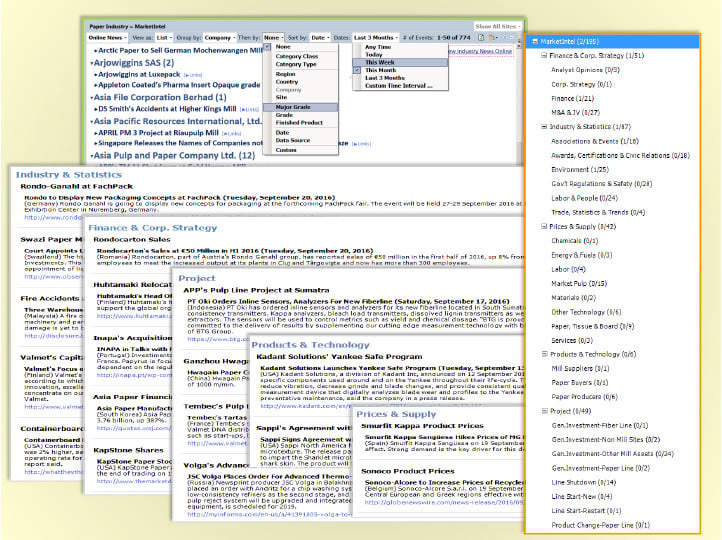Select Energy & Fuels (0/3) tree item

tap(582, 255)
